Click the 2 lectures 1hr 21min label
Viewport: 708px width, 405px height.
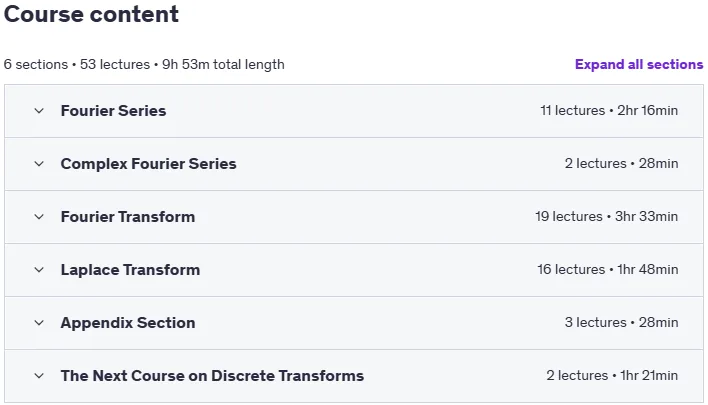tap(612, 376)
